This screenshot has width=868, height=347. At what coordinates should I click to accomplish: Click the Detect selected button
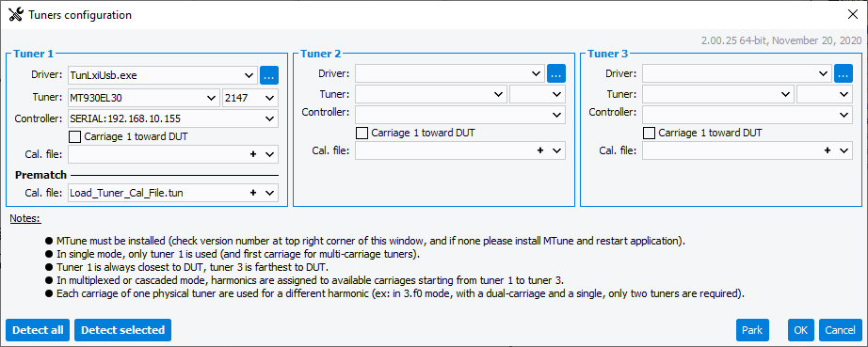[123, 330]
